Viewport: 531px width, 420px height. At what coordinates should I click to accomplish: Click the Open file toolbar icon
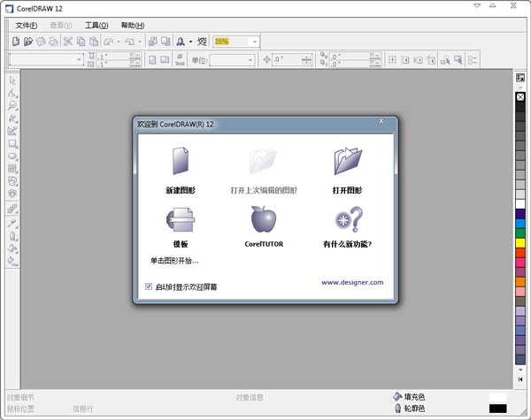[28, 42]
